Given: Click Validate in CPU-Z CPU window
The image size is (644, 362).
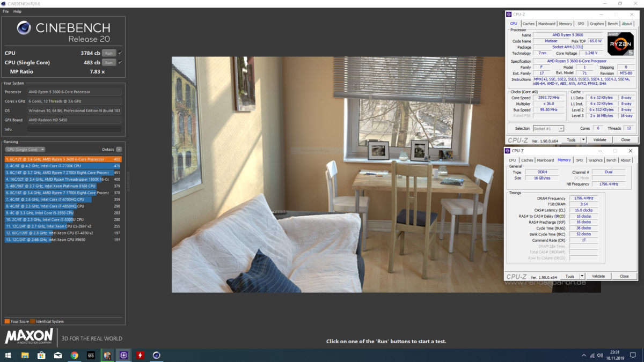Looking at the screenshot, I should click(x=599, y=140).
